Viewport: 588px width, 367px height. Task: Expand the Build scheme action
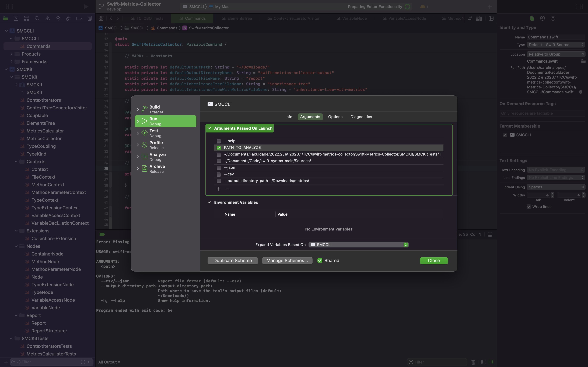click(138, 109)
